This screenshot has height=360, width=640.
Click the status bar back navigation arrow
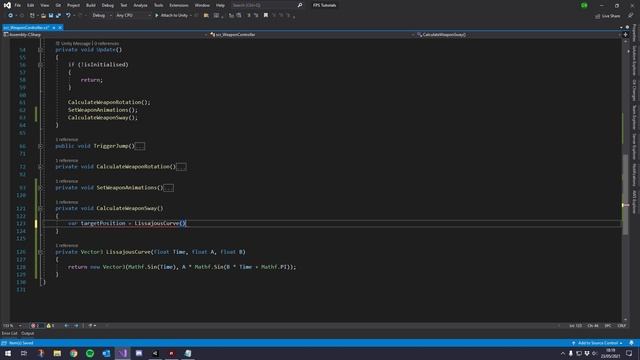point(67,326)
